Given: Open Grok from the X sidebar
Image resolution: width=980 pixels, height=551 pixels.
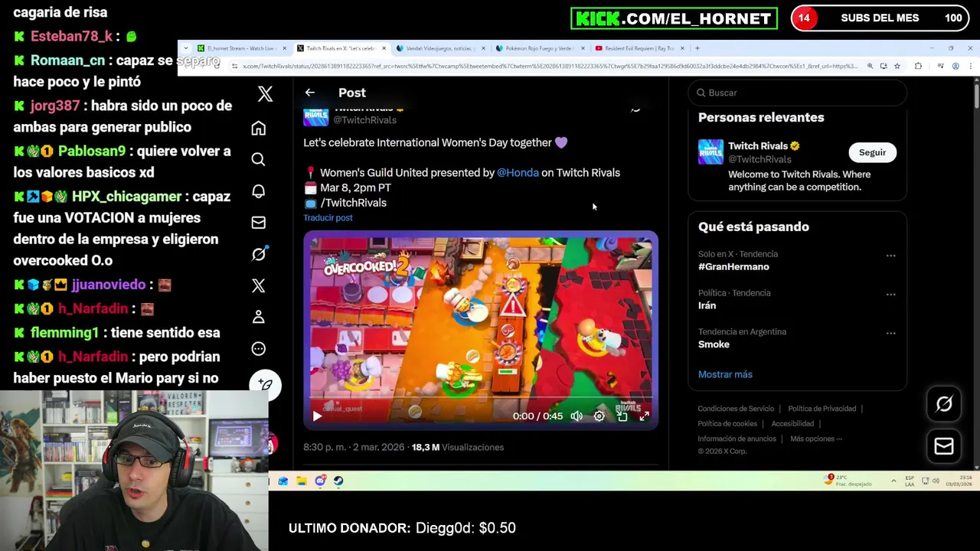Looking at the screenshot, I should 259,254.
